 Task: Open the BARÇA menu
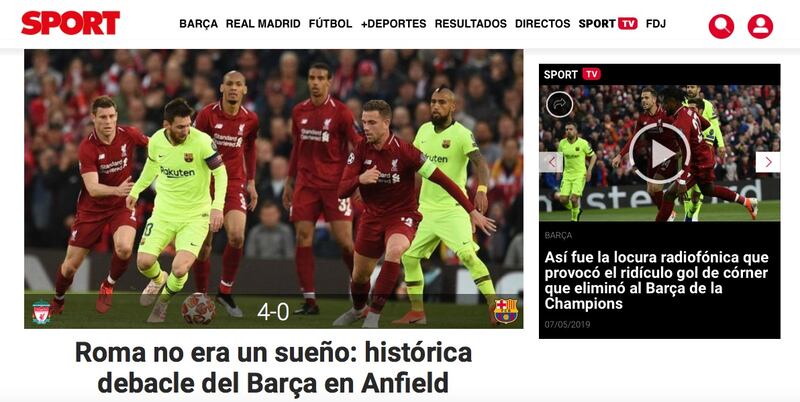click(198, 23)
